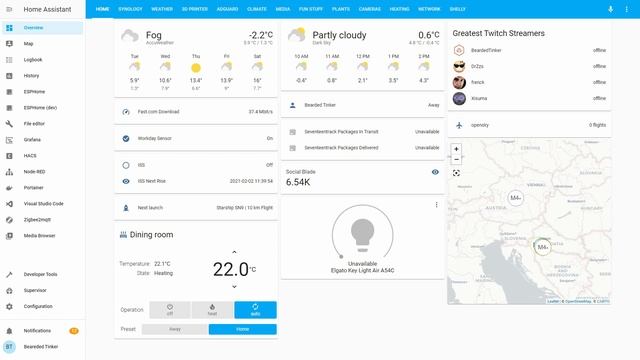This screenshot has width=640, height=360.
Task: Click the Social Blade 6.54K value
Action: click(x=298, y=182)
